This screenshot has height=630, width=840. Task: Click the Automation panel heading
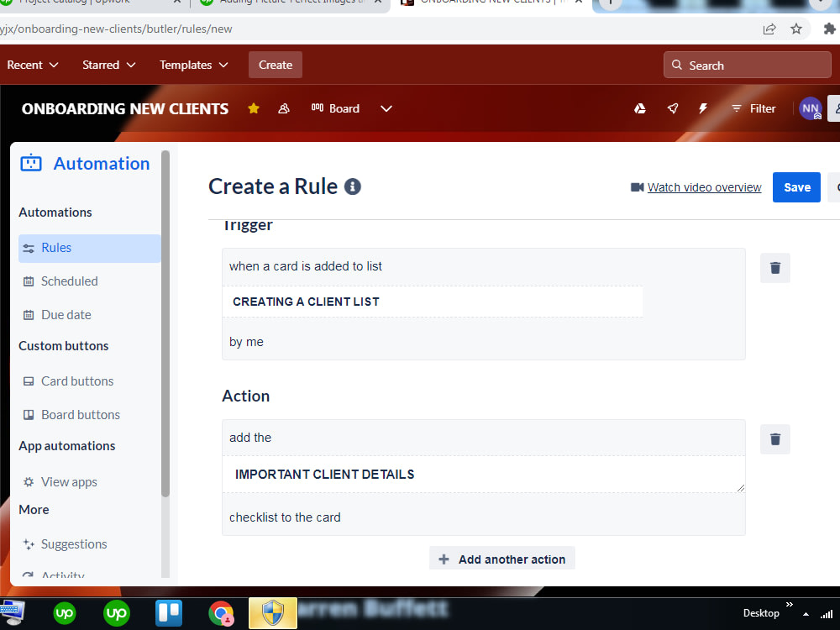click(102, 164)
